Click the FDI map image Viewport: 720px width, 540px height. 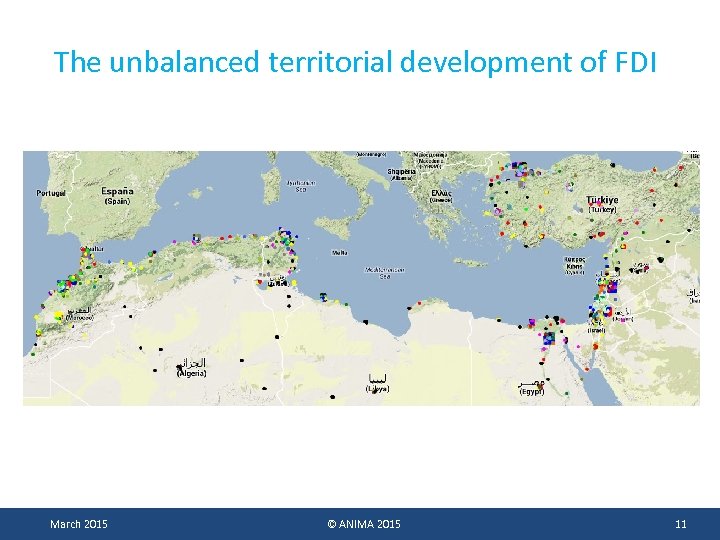[361, 278]
